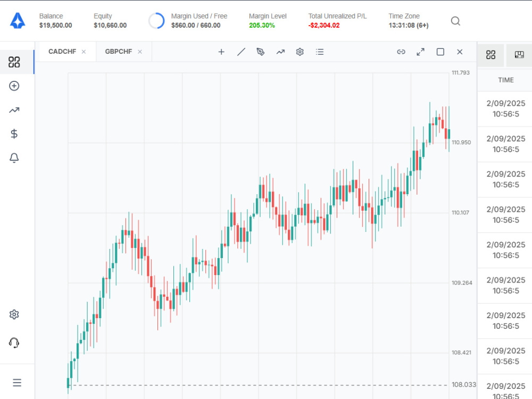
Task: Click the TIME column header
Action: 505,80
